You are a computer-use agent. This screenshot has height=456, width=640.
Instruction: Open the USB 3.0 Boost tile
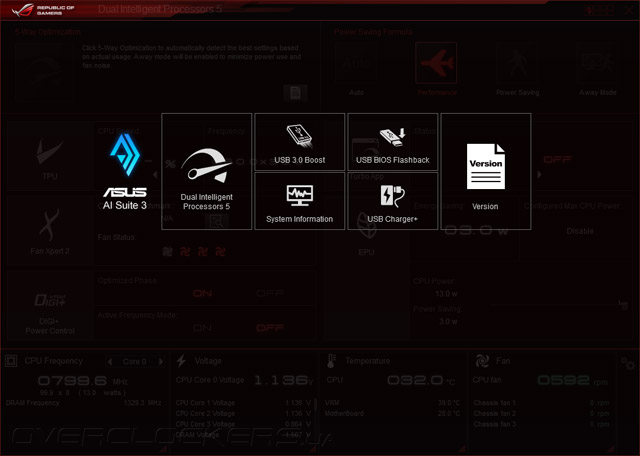point(300,142)
